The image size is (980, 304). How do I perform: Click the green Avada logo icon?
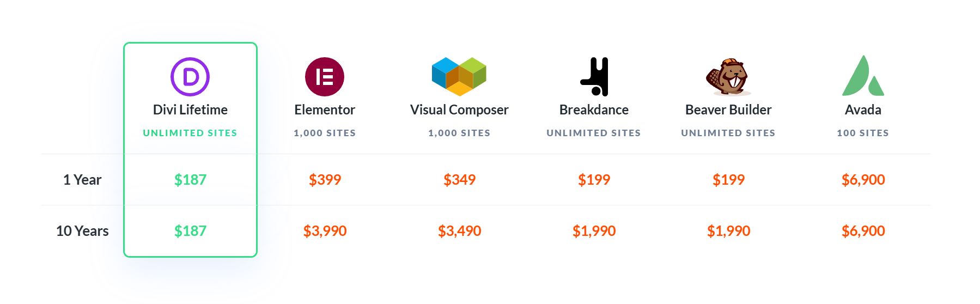pos(863,76)
